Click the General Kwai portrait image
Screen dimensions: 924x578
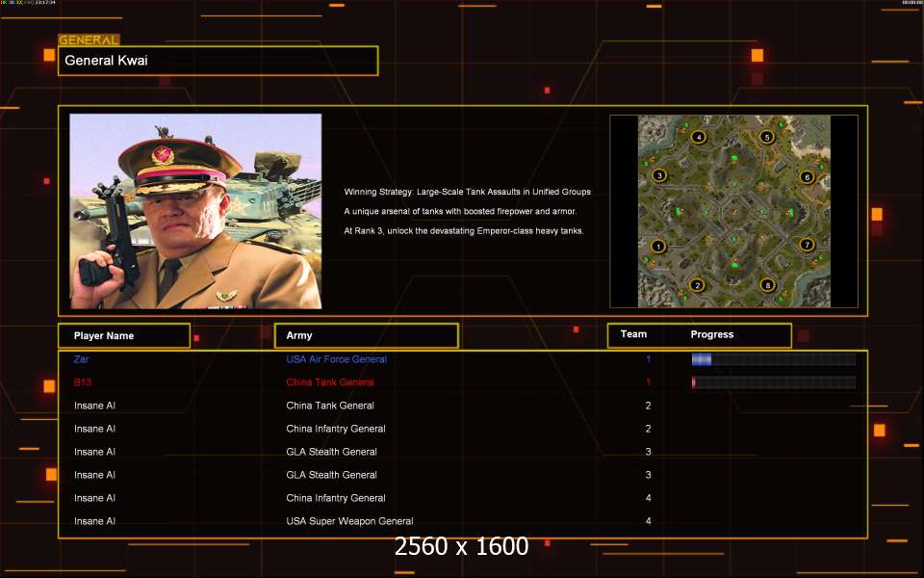(195, 211)
